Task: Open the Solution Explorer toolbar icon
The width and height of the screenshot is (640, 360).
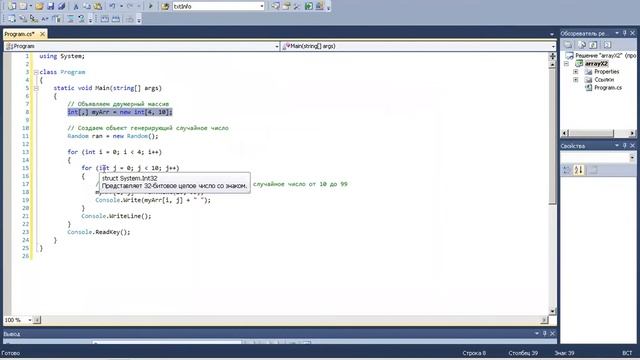Action: [276, 6]
